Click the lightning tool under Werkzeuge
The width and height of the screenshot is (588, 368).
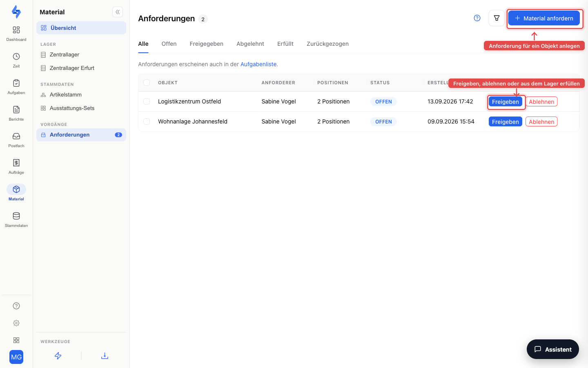(58, 356)
